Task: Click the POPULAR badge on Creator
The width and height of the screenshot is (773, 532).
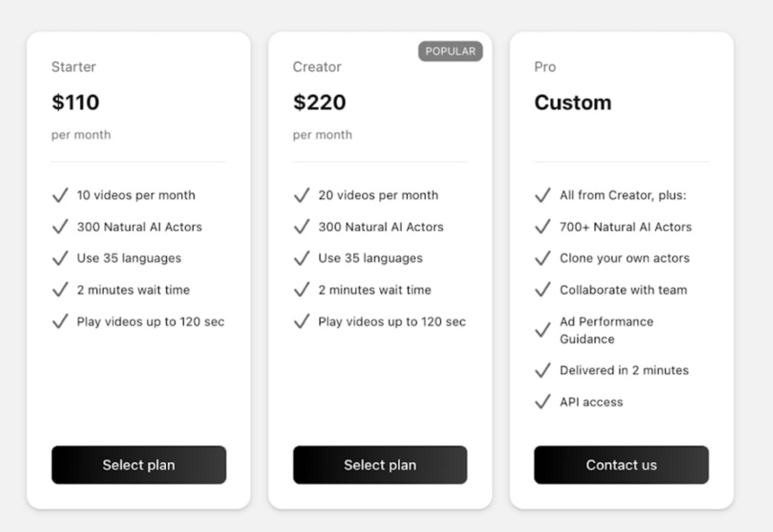Action: (450, 51)
